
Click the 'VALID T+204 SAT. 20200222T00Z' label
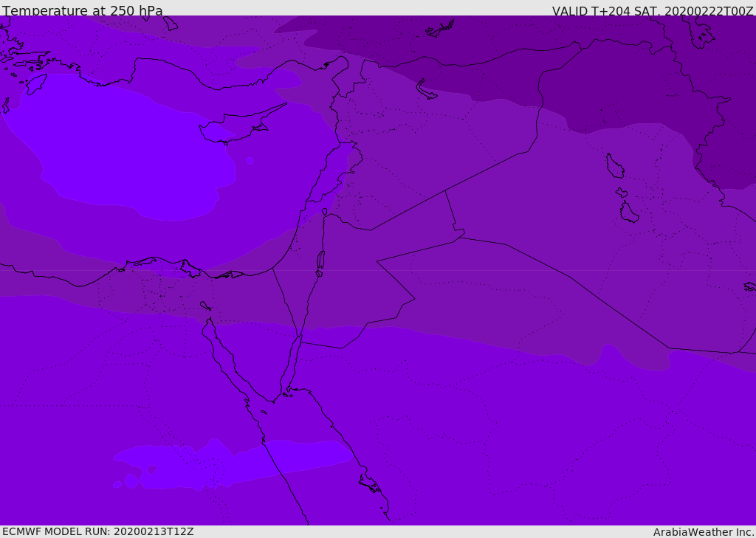(653, 11)
